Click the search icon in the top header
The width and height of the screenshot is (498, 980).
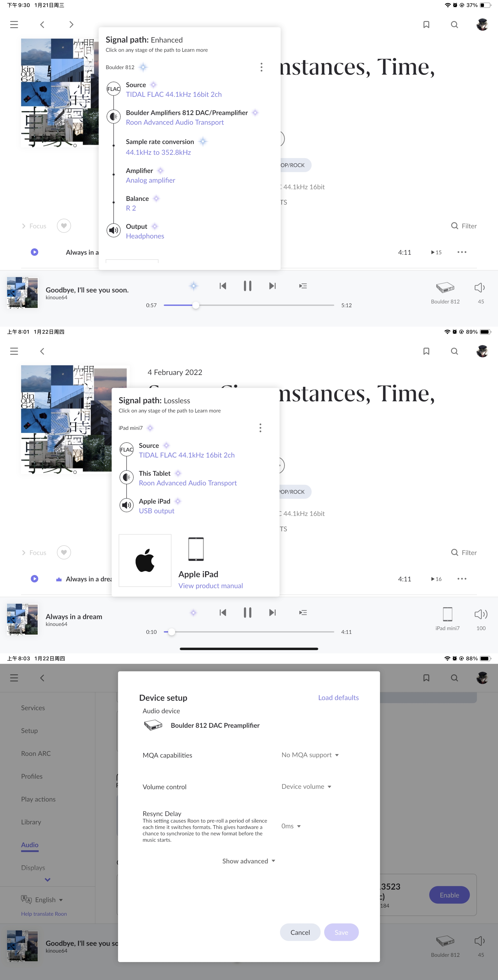pyautogui.click(x=454, y=25)
